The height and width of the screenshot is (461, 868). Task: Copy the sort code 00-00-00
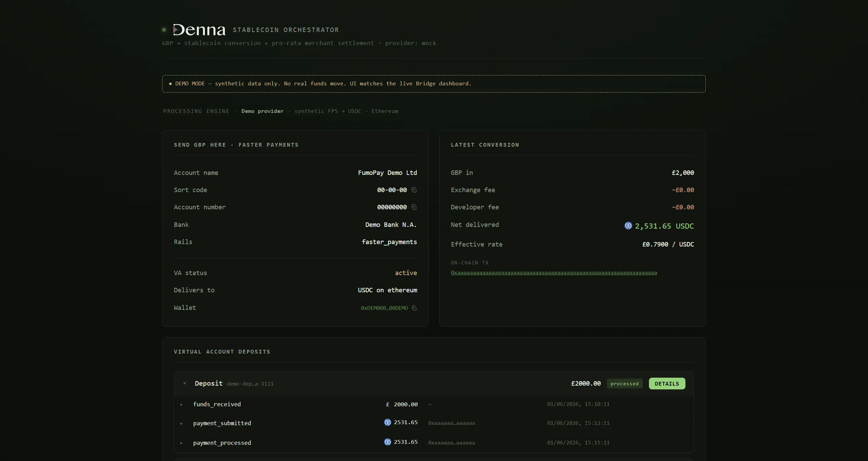pyautogui.click(x=414, y=190)
